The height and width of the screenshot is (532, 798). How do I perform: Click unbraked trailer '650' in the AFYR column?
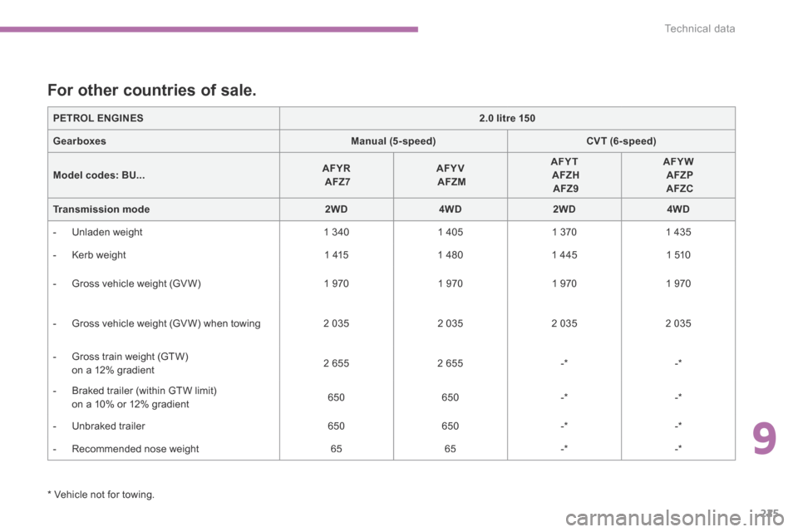[x=337, y=426]
